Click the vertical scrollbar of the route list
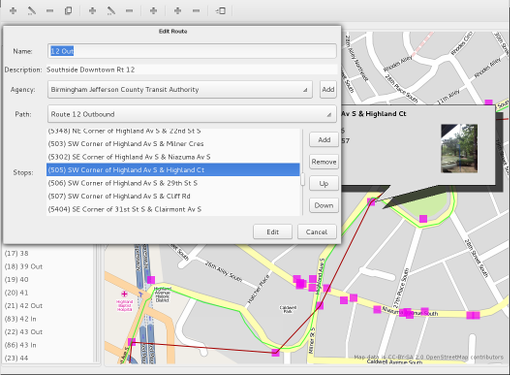This screenshot has width=510, height=375. (x=98, y=304)
